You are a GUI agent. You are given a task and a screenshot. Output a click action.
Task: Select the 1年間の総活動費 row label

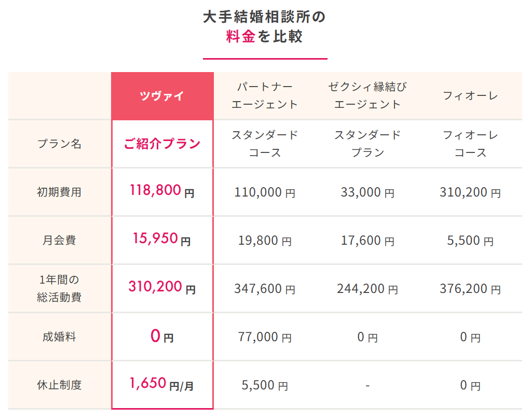click(59, 288)
